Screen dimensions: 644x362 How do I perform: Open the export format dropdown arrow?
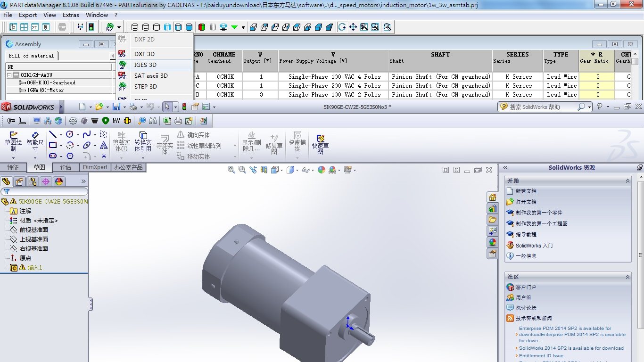(119, 27)
